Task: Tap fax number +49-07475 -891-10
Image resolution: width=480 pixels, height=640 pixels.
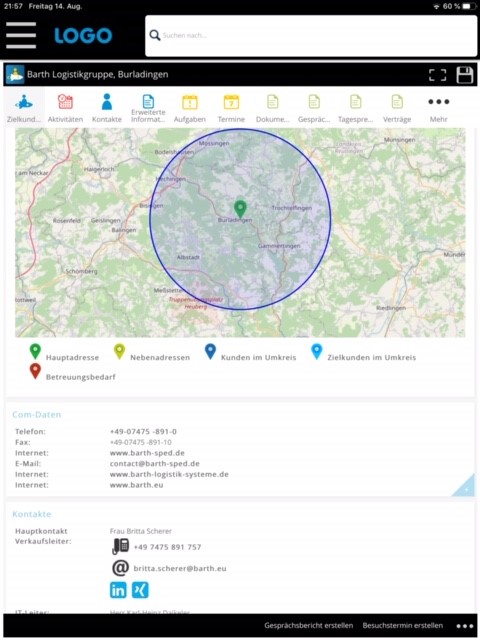Action: [x=141, y=442]
